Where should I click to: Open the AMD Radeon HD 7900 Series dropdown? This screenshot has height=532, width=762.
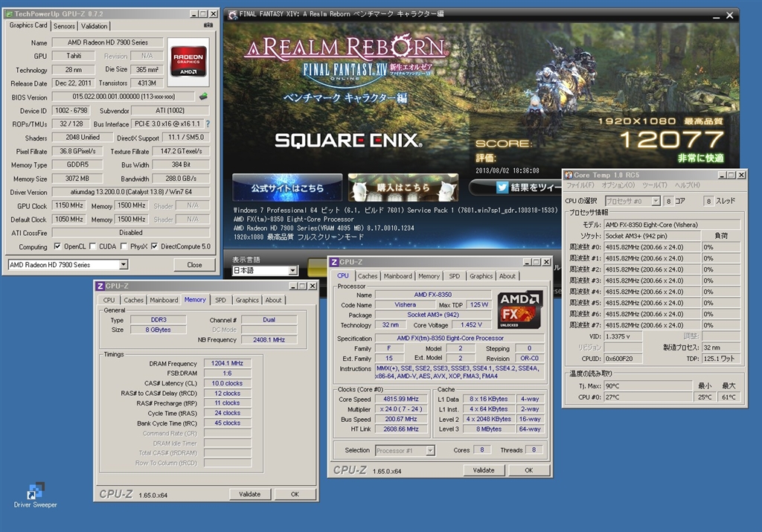pyautogui.click(x=124, y=265)
